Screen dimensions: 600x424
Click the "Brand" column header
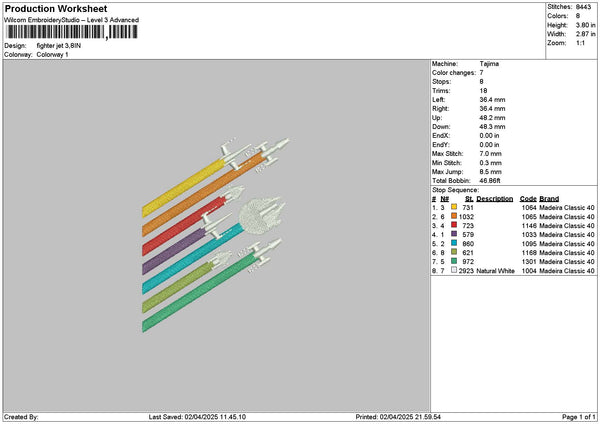coord(549,199)
